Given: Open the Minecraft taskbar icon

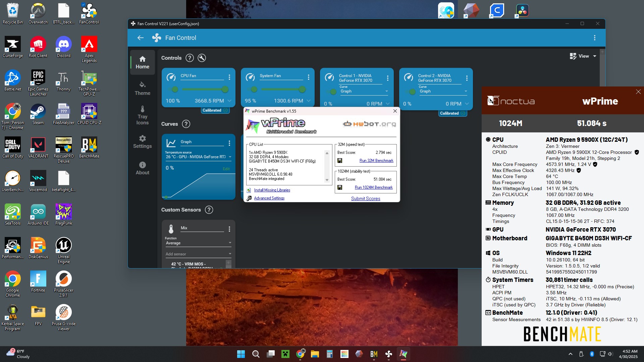Looking at the screenshot, I should tap(285, 354).
